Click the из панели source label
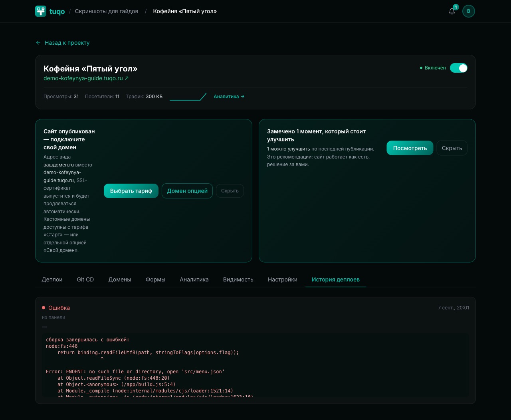This screenshot has width=511, height=420. 53,317
